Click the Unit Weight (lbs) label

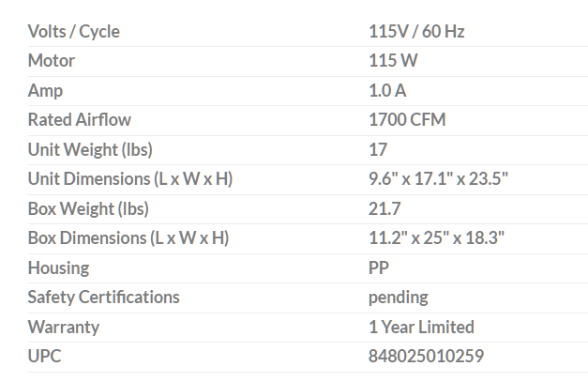point(90,150)
